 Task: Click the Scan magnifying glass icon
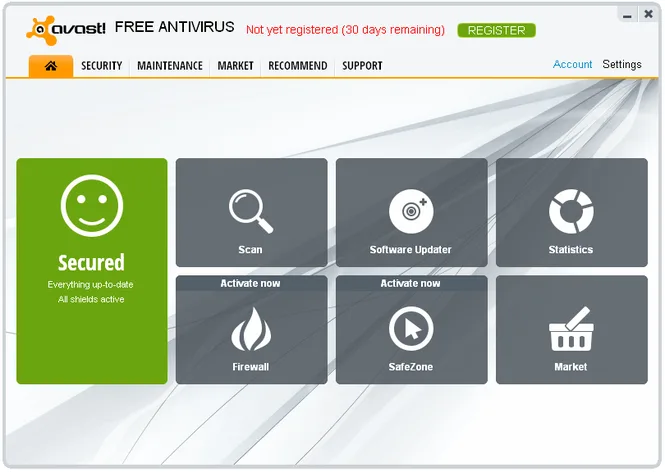pyautogui.click(x=251, y=211)
